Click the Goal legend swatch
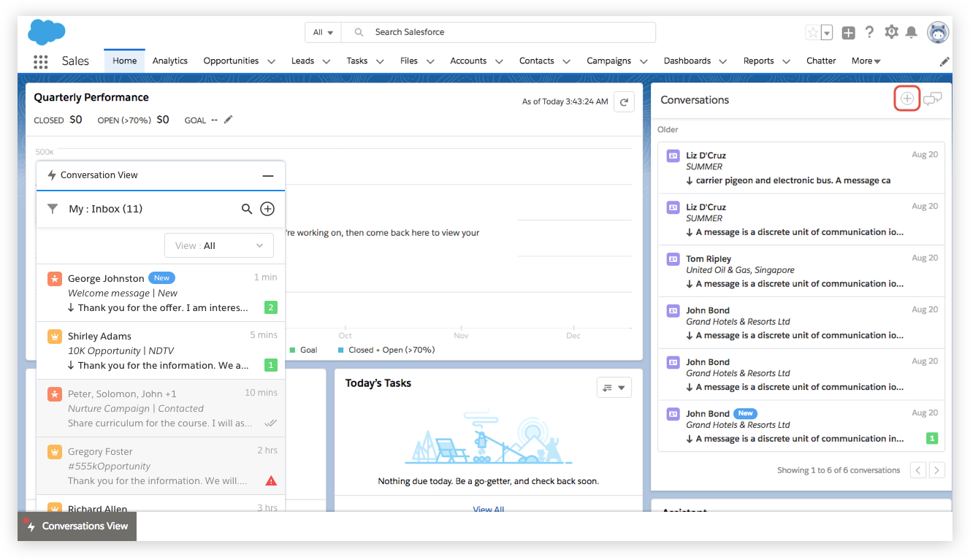Viewport: 970px width, 560px height. 293,350
